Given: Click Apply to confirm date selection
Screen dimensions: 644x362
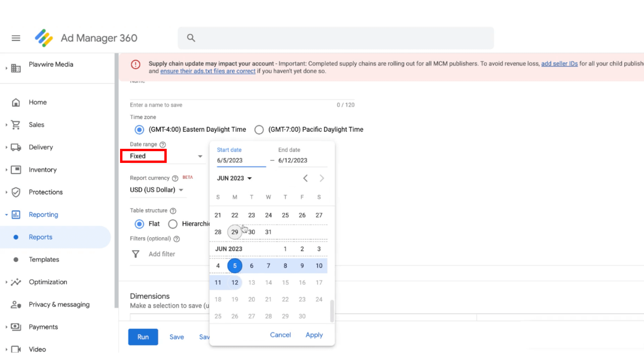Looking at the screenshot, I should [314, 335].
